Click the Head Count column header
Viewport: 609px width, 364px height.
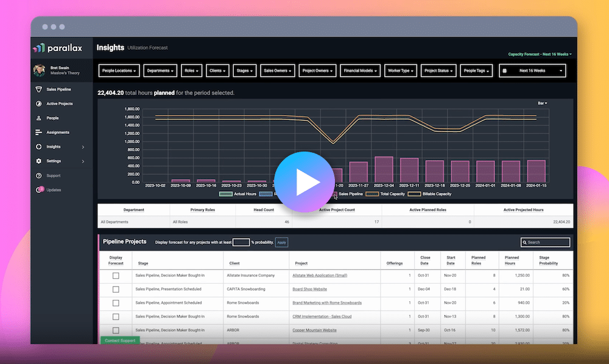[x=264, y=210]
